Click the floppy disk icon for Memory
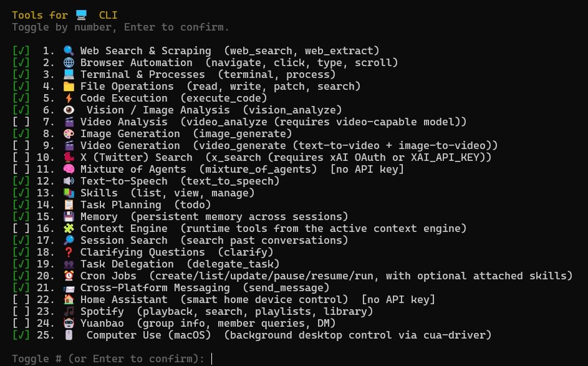The height and width of the screenshot is (366, 588). [69, 217]
